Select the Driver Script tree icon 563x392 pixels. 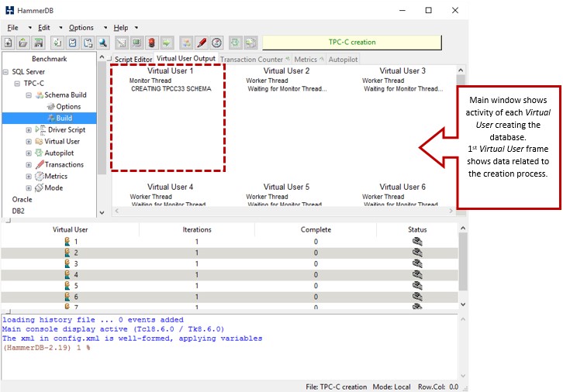[x=40, y=129]
